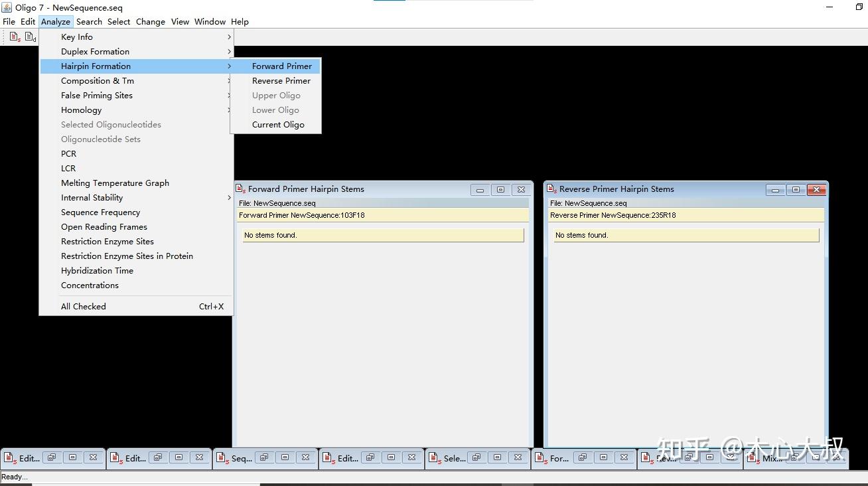Image resolution: width=868 pixels, height=486 pixels.
Task: Maximize the minimized "For..." window
Action: tap(603, 457)
